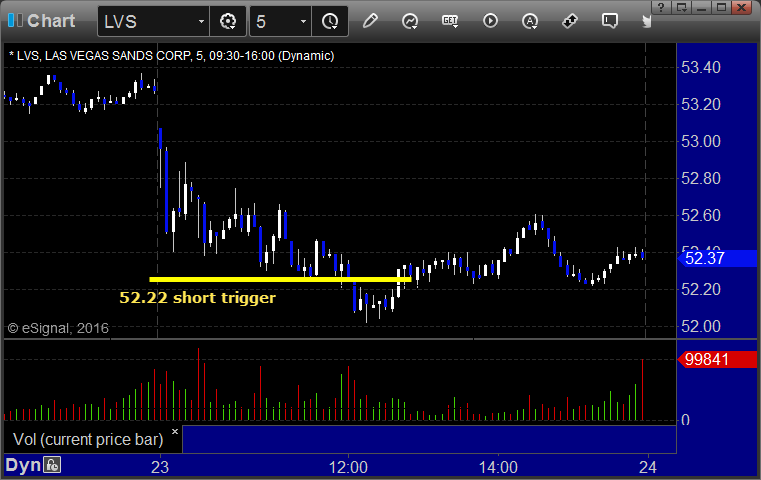Click the 52.20 price axis label
761x480 pixels.
(x=701, y=290)
